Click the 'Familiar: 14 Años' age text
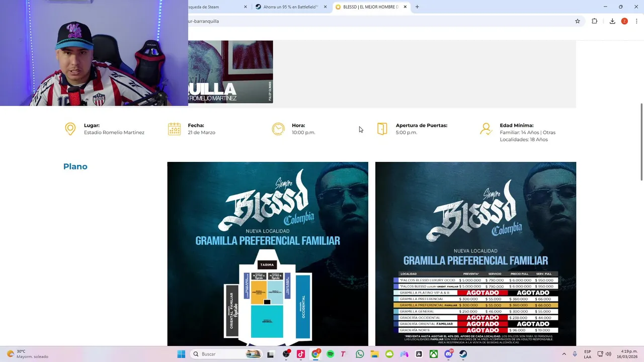The width and height of the screenshot is (644, 362). [520, 133]
